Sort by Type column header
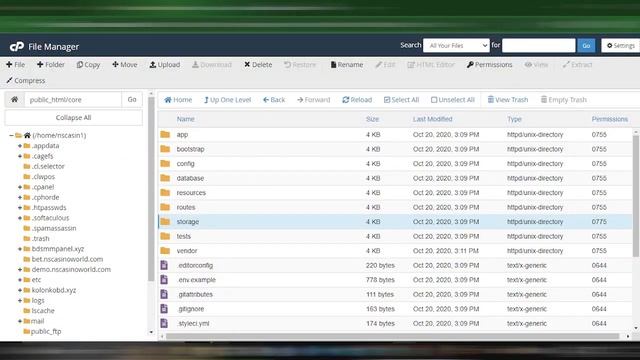This screenshot has width=640, height=360. pos(514,119)
